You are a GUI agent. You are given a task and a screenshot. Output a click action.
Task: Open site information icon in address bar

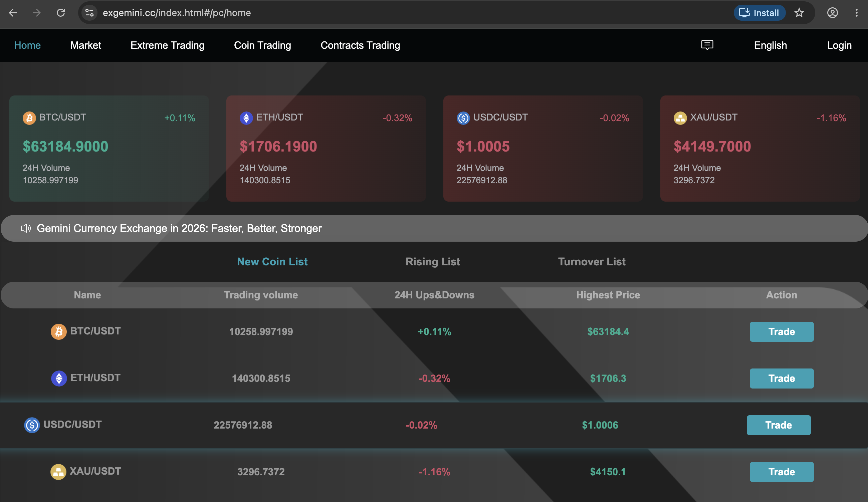89,13
